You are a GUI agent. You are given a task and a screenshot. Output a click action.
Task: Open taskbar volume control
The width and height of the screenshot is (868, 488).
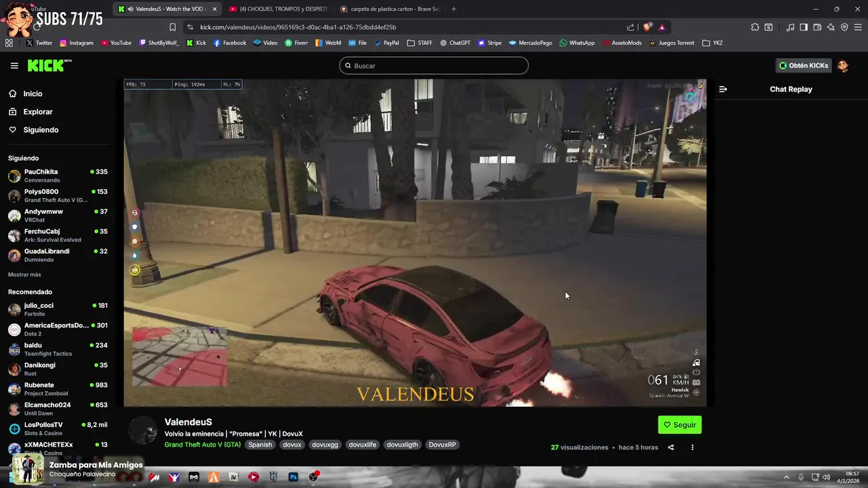click(x=827, y=477)
